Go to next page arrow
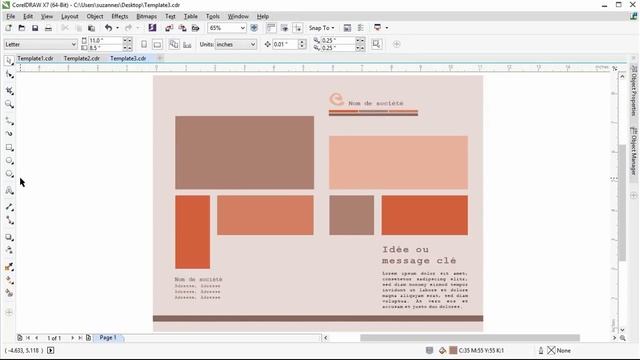 tap(72, 338)
